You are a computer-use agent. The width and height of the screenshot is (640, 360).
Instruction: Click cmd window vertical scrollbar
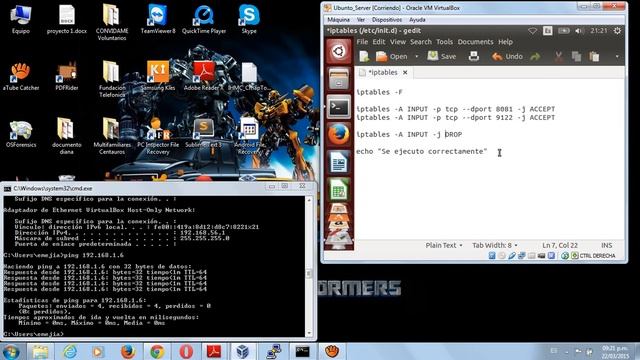click(309, 267)
